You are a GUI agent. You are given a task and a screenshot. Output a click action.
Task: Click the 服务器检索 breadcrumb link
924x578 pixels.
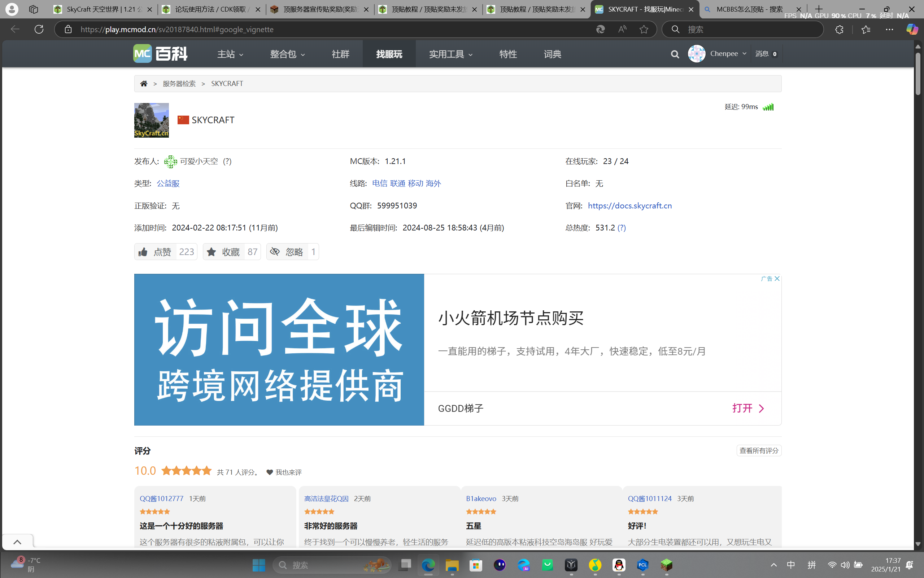pos(179,83)
